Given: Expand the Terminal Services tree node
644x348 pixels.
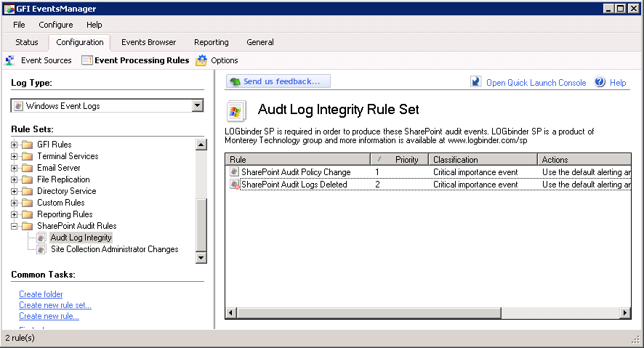Looking at the screenshot, I should (14, 156).
